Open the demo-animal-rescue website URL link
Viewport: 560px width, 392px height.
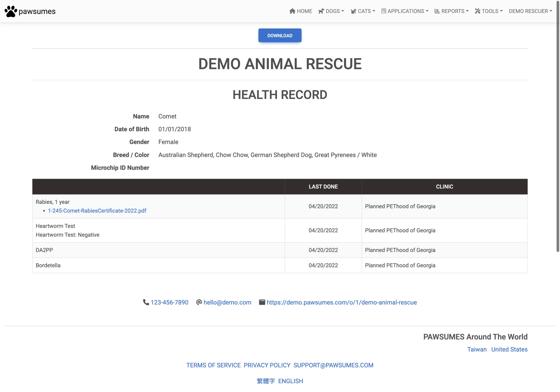341,302
